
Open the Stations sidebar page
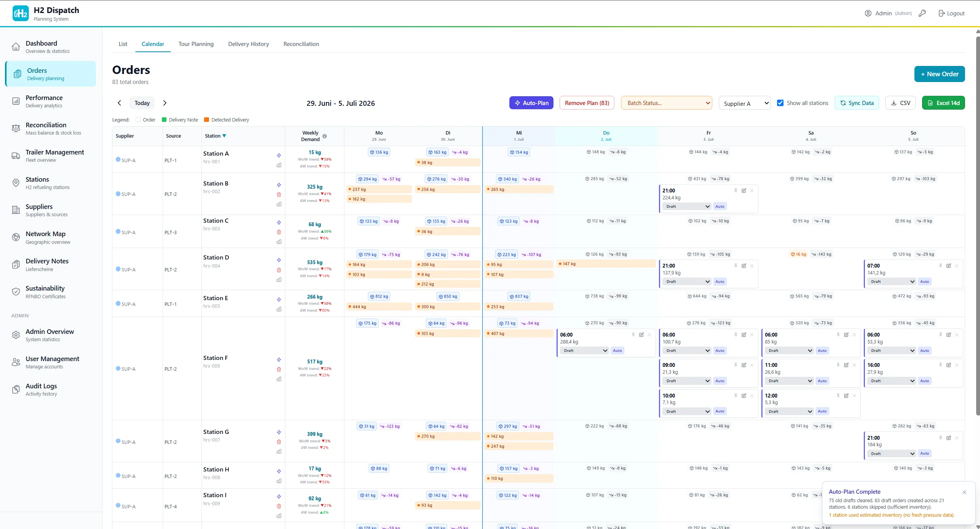point(51,183)
